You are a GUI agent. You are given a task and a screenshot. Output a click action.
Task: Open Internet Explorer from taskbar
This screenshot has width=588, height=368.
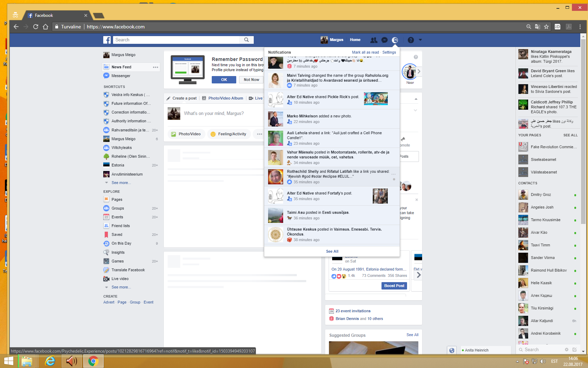point(50,361)
